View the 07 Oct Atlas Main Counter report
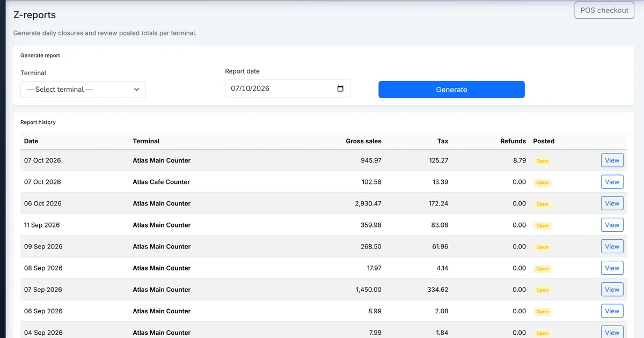 coord(612,160)
